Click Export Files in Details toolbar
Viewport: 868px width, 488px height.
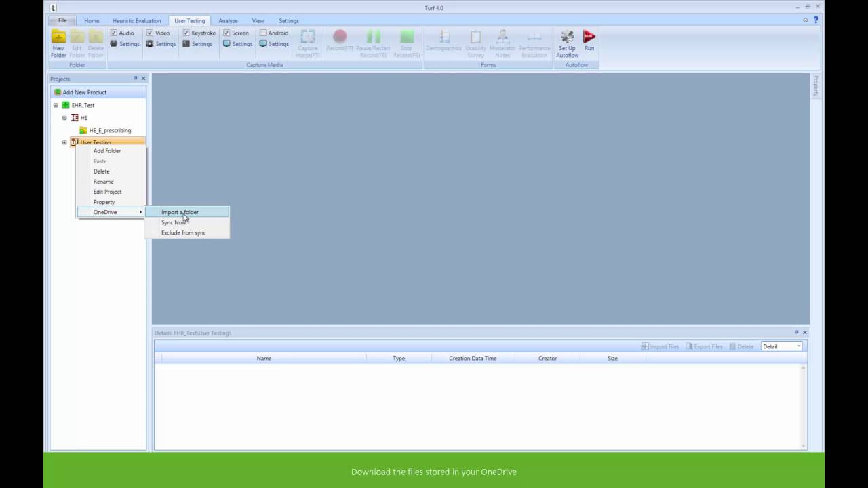tap(704, 346)
